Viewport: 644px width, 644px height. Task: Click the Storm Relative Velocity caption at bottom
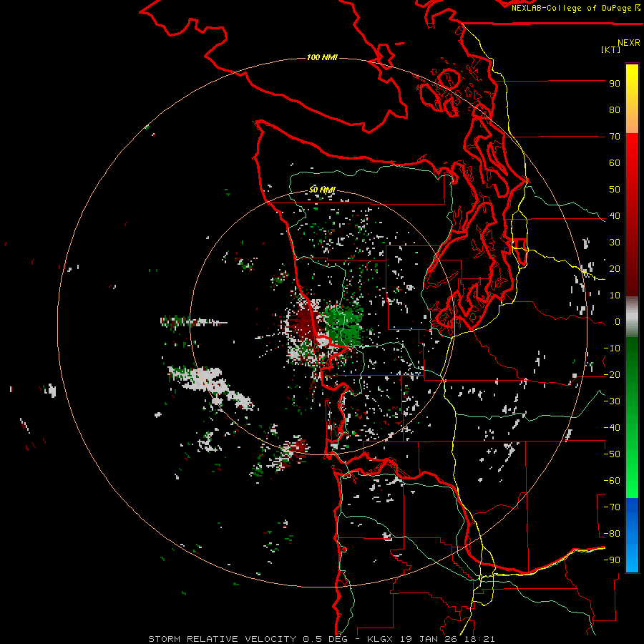pos(321,639)
